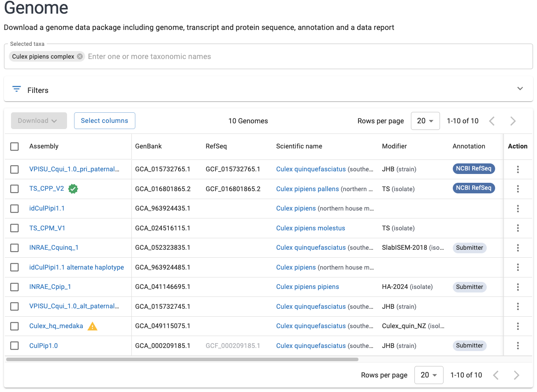Open the Select columns dialog
The image size is (537, 392).
104,120
